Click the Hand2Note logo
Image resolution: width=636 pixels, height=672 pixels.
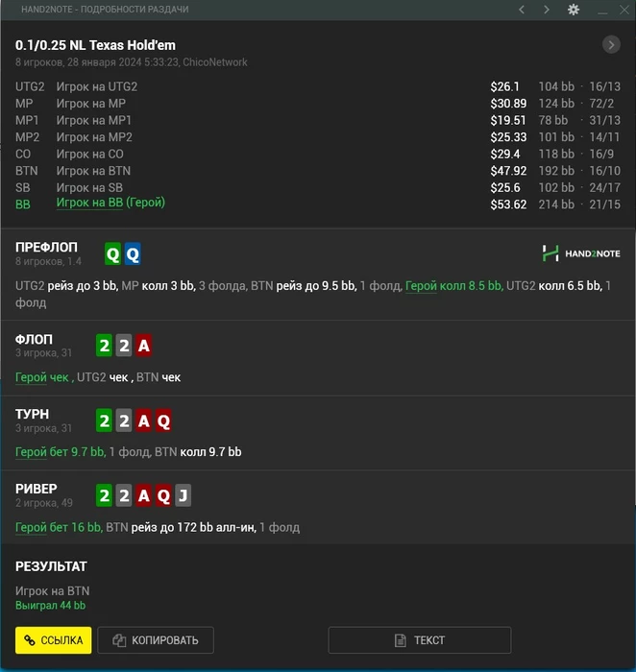click(x=581, y=253)
